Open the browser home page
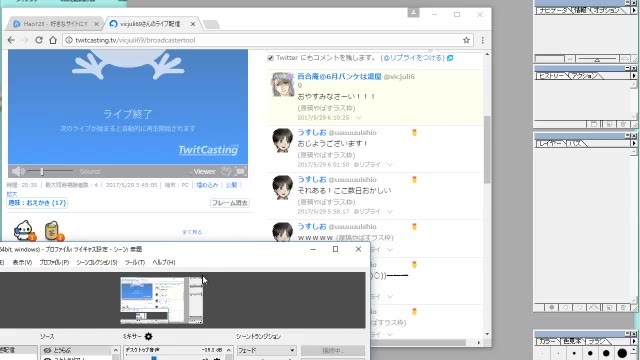 53,40
